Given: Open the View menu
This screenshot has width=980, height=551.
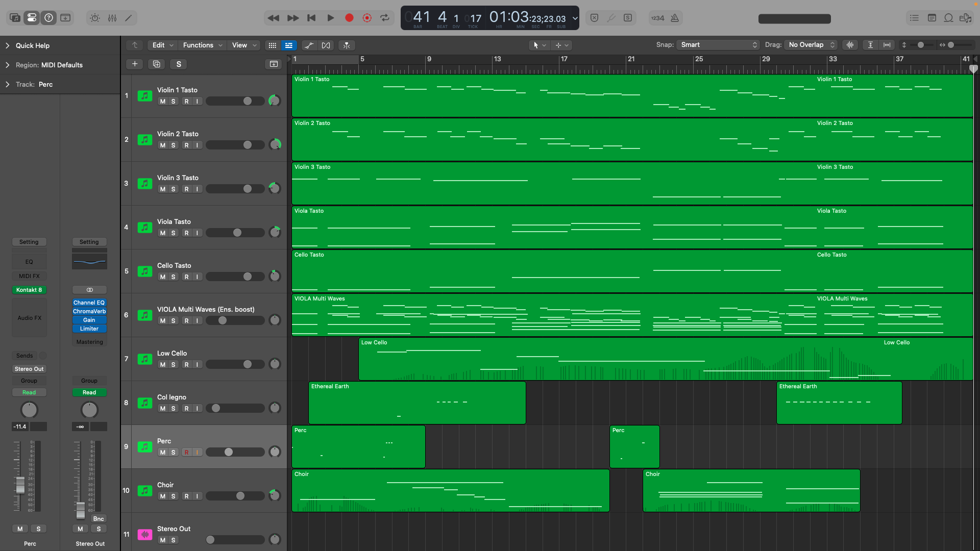Looking at the screenshot, I should pos(244,45).
